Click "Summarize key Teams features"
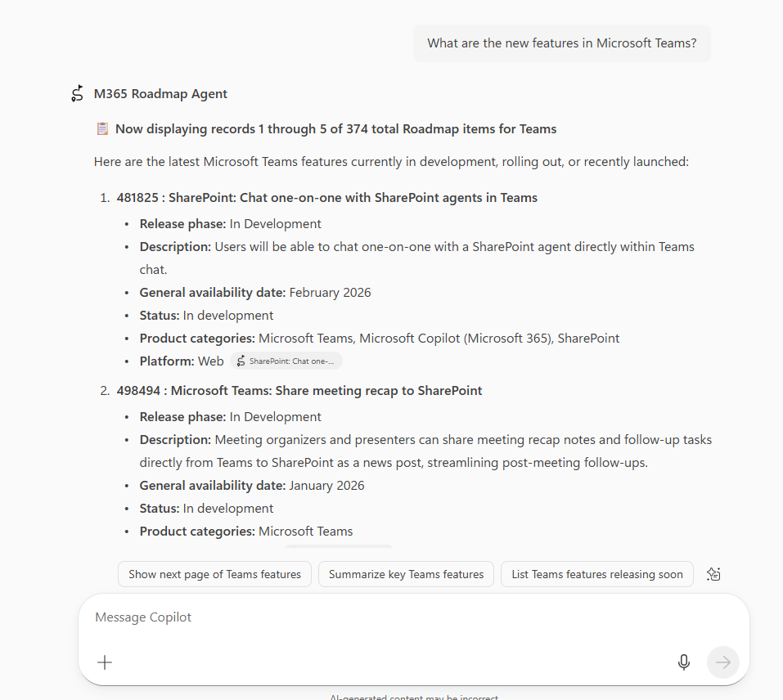The height and width of the screenshot is (700, 783). [406, 573]
